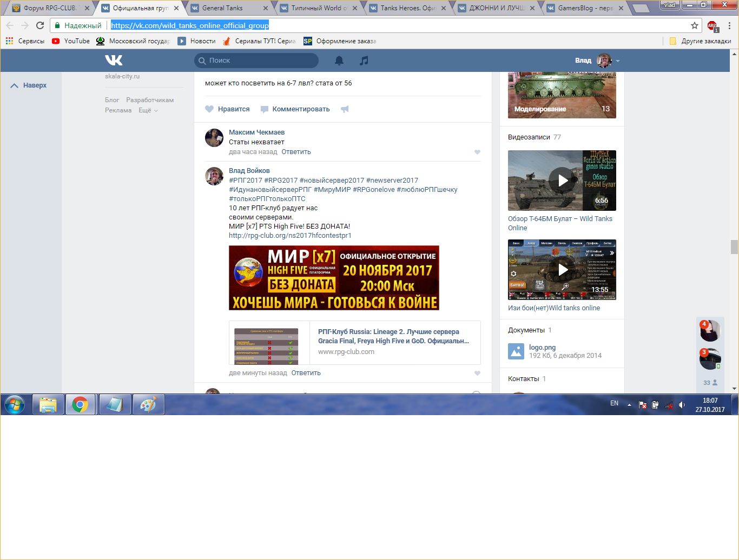Image resolution: width=739 pixels, height=560 pixels.
Task: Open the music note player icon
Action: click(x=364, y=61)
